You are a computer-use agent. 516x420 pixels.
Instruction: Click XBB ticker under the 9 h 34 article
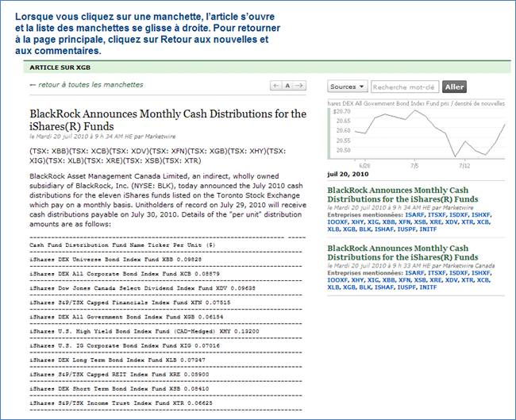[x=389, y=222]
